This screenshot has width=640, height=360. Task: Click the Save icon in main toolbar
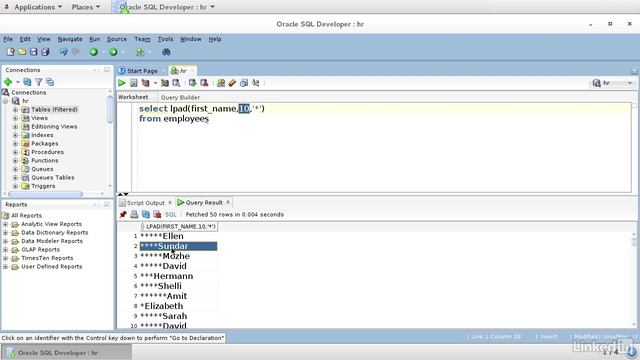(33, 52)
